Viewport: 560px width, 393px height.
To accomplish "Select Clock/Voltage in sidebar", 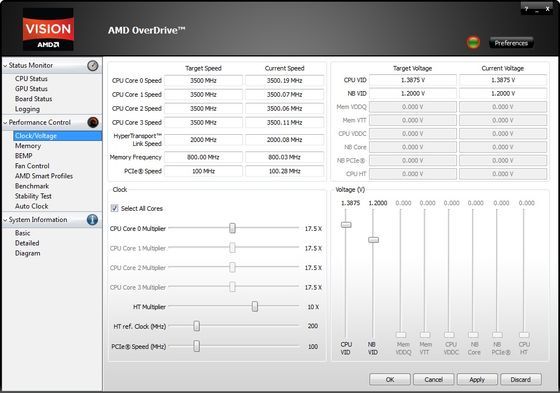I will (57, 136).
